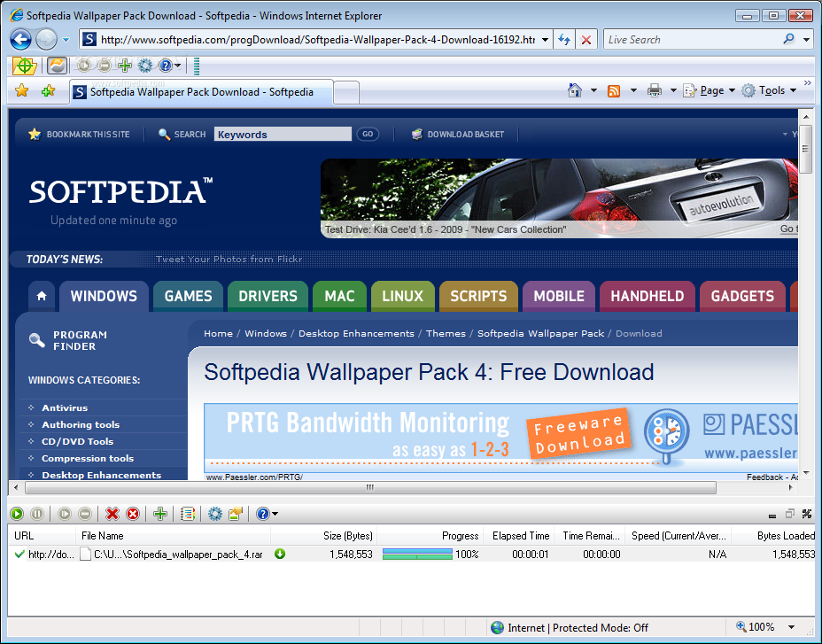Click the yellow folder target icon in top toolbar

pyautogui.click(x=24, y=66)
